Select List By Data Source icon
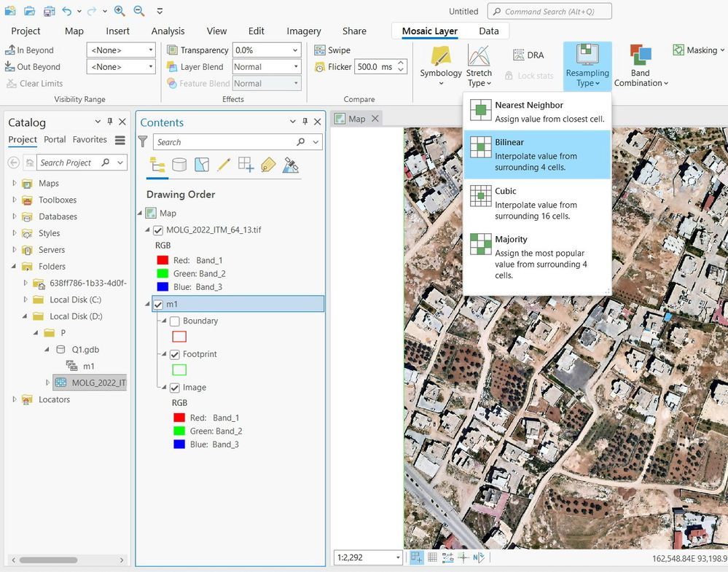 pyautogui.click(x=179, y=165)
